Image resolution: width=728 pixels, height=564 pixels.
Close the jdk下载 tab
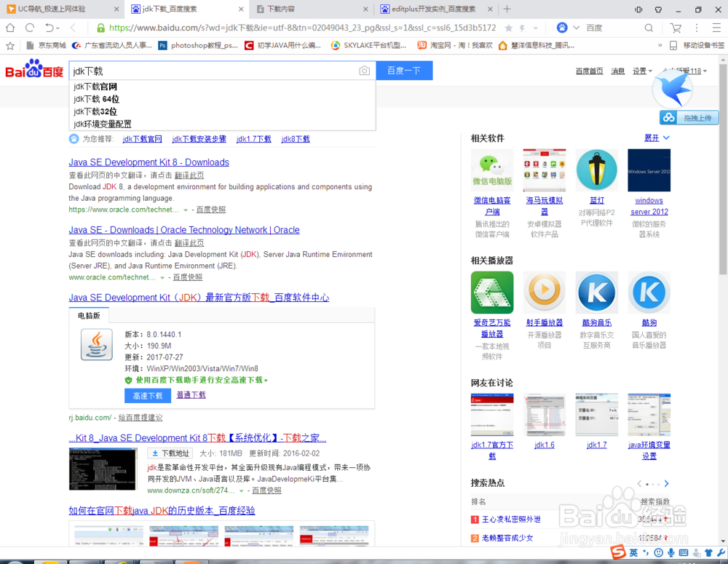(240, 9)
